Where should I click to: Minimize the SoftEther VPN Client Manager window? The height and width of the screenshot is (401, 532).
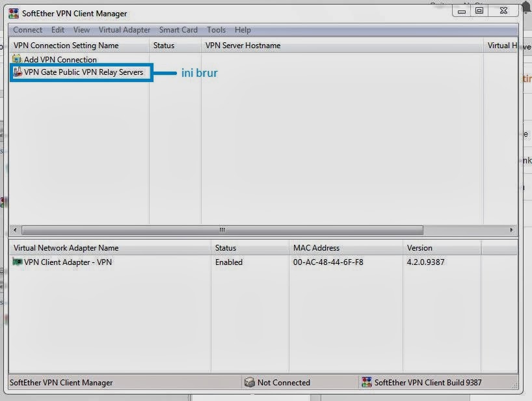461,11
